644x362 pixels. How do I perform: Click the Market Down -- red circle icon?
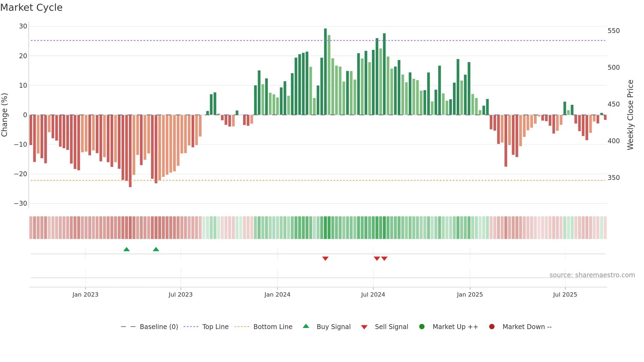[x=492, y=327]
